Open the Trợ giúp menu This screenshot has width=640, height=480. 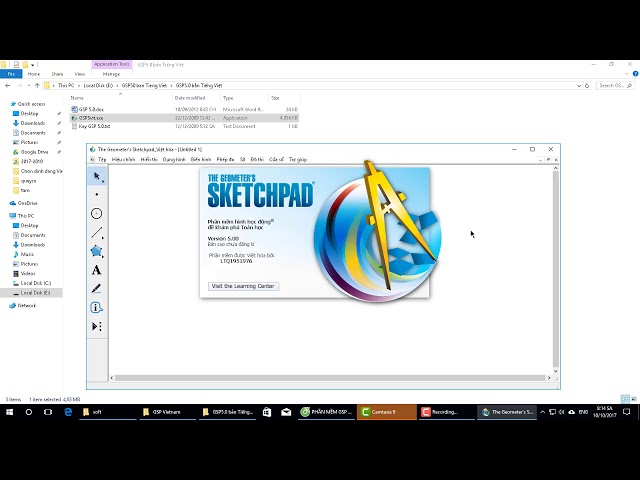tap(298, 160)
